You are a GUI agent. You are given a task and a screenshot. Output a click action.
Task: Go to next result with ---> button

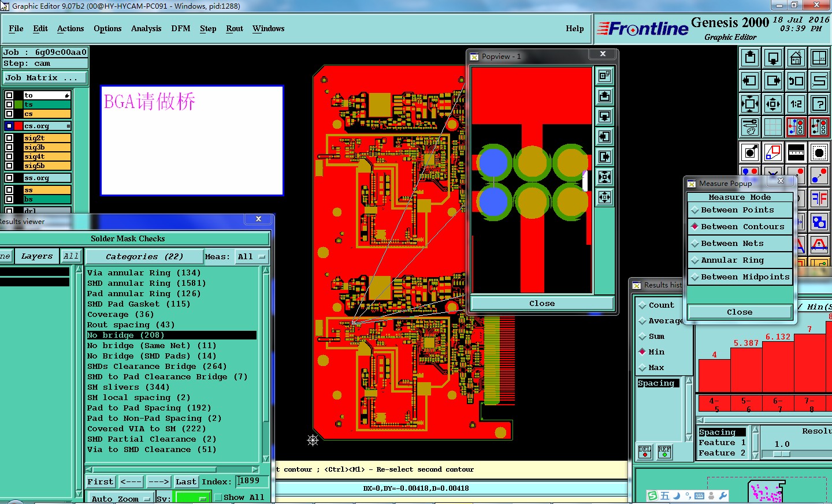(x=158, y=481)
